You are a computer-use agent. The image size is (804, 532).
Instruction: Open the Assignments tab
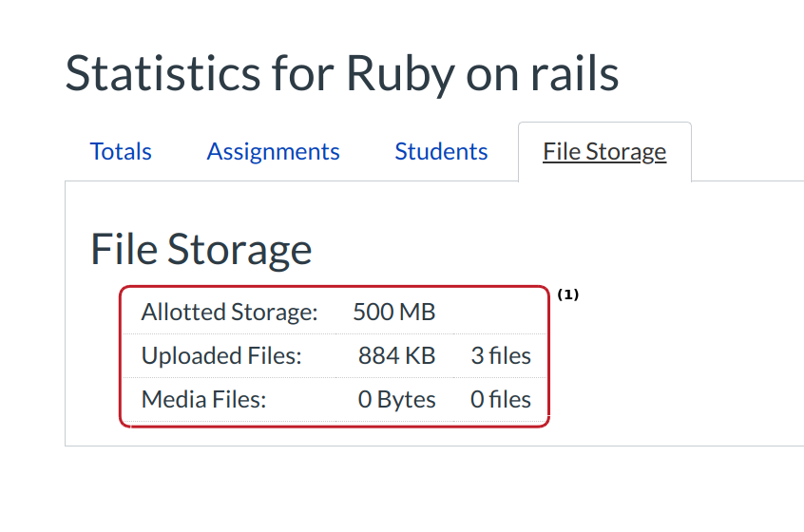[x=273, y=152]
